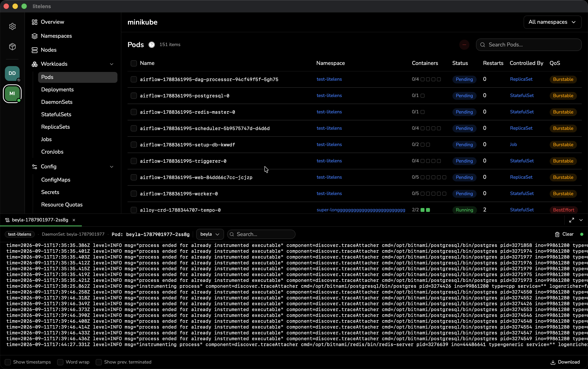The image size is (588, 369).
Task: Check the airflow scheduler pod row
Action: 134,128
